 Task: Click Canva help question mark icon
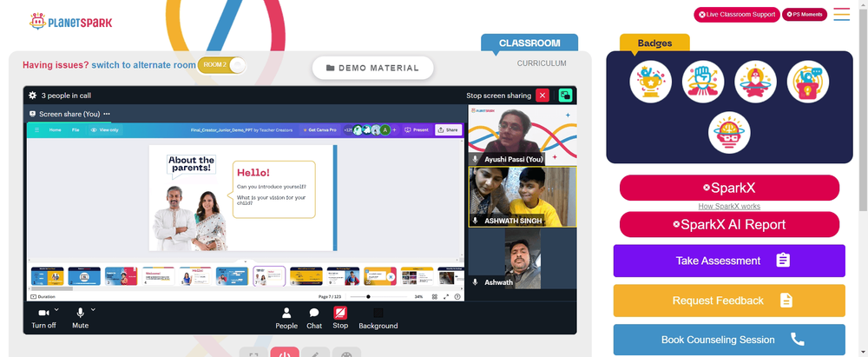click(457, 296)
